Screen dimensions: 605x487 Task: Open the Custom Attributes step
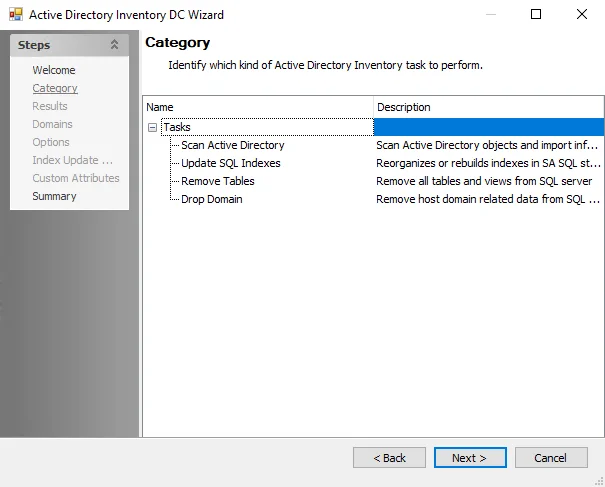pyautogui.click(x=76, y=178)
